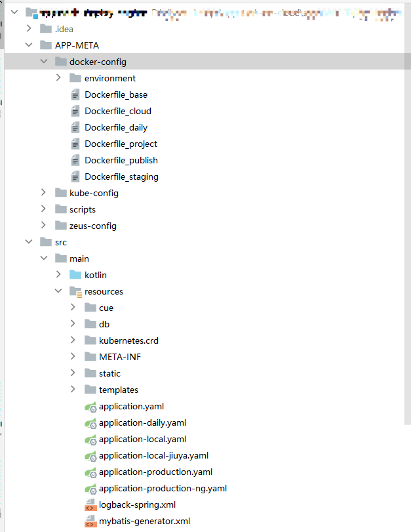Click the APP-META folder icon
The width and height of the screenshot is (411, 532).
[46, 45]
